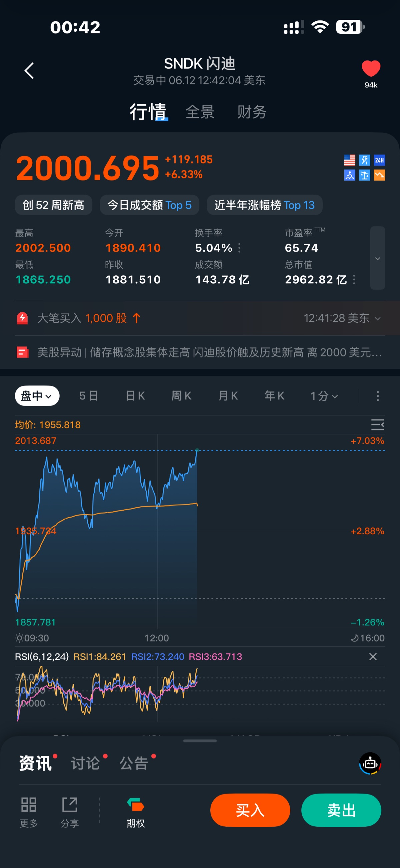Tap the sun icon beside 09:30

[x=19, y=638]
